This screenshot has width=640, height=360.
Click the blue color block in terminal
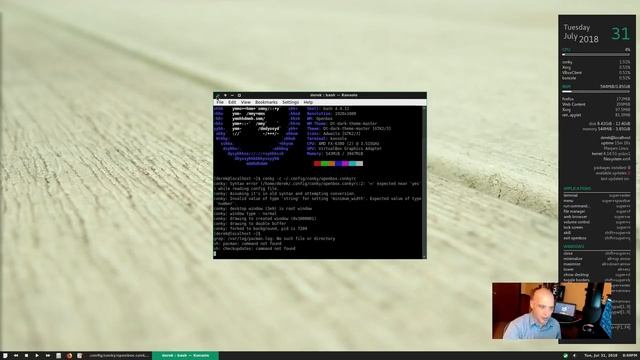[x=338, y=163]
